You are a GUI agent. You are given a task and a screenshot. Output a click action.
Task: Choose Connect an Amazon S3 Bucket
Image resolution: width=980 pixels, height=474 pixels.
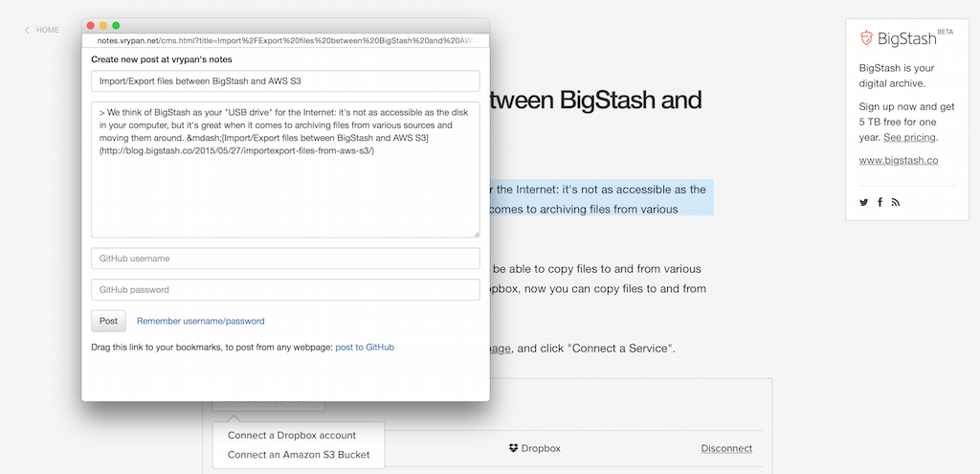(x=299, y=455)
